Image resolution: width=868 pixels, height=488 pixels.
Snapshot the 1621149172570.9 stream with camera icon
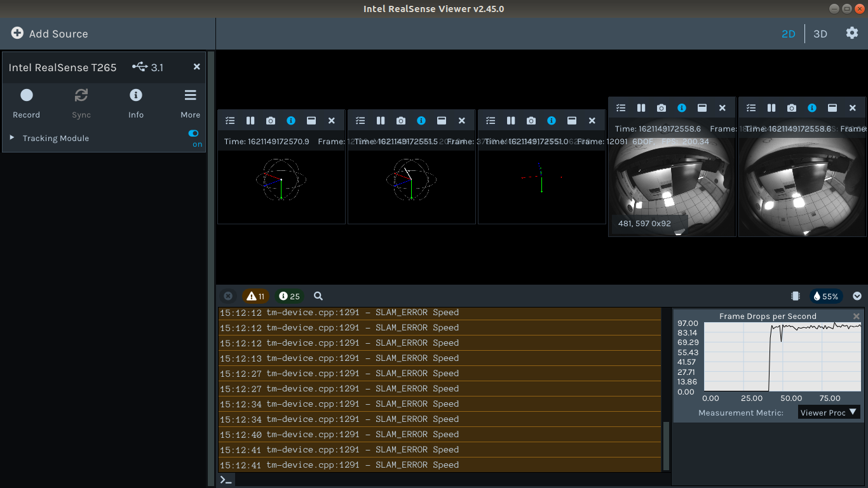(x=271, y=121)
